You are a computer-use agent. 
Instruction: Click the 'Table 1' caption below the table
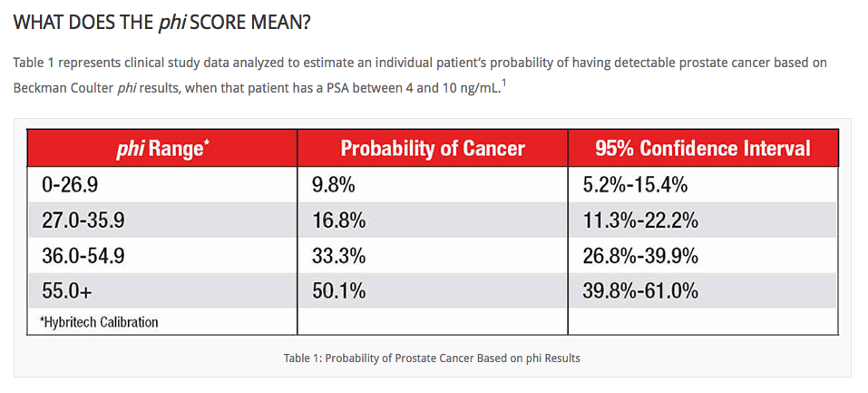pos(432,358)
